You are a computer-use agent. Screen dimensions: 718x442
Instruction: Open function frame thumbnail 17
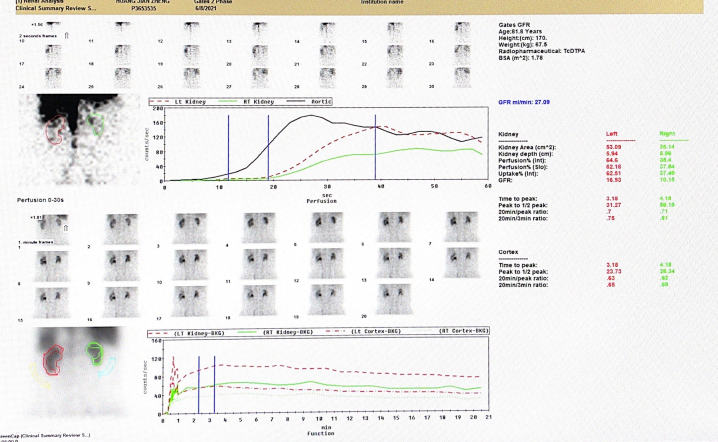click(190, 301)
